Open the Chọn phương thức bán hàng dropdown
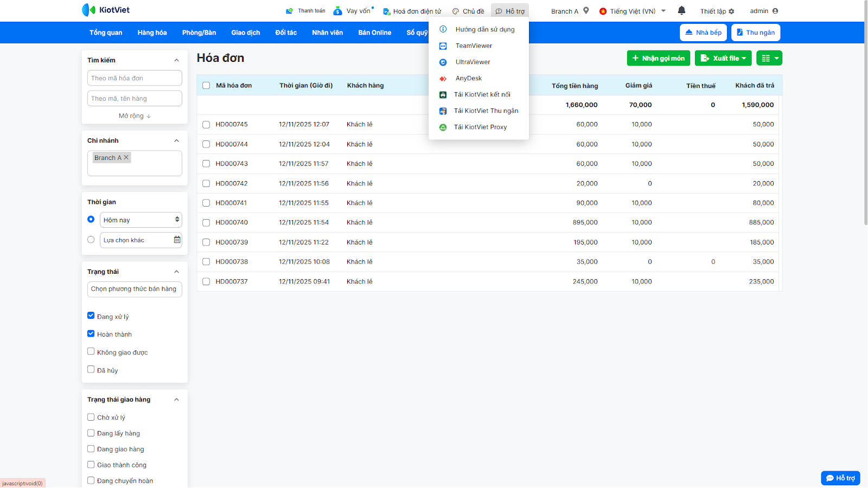 coord(135,289)
